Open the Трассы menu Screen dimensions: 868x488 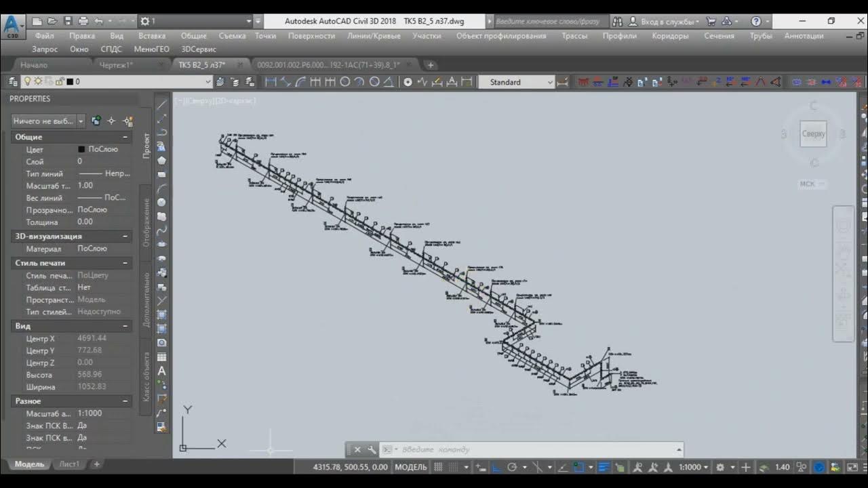[x=574, y=36]
